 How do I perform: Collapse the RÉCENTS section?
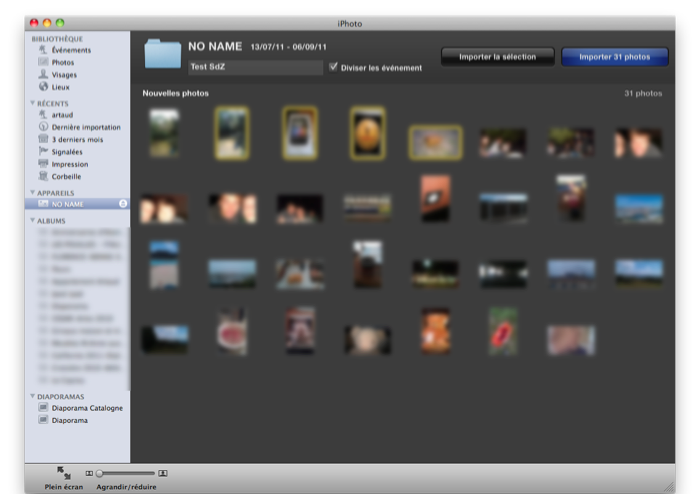tap(33, 103)
